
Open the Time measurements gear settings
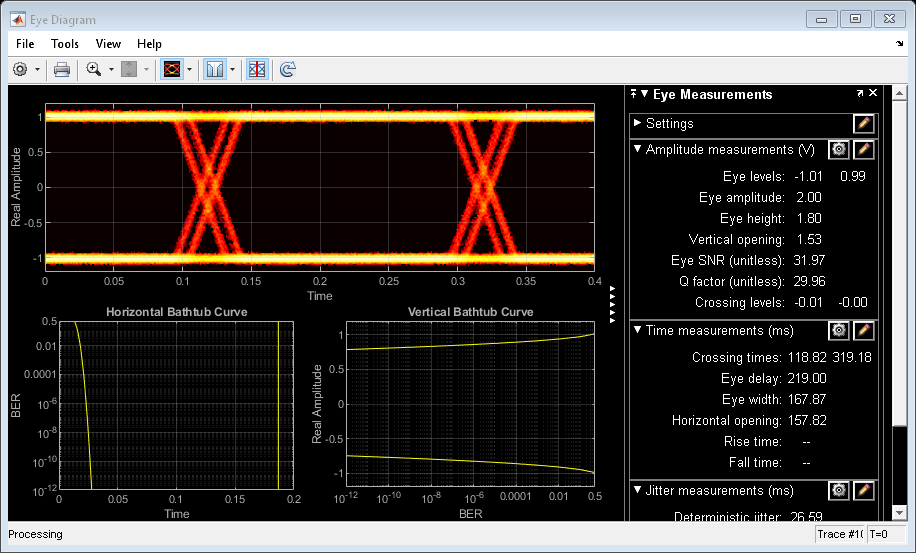838,331
